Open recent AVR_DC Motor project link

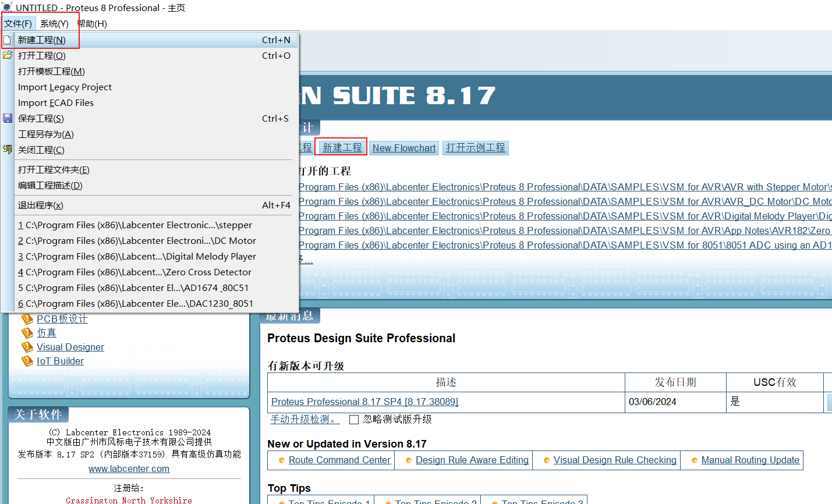coord(565,202)
